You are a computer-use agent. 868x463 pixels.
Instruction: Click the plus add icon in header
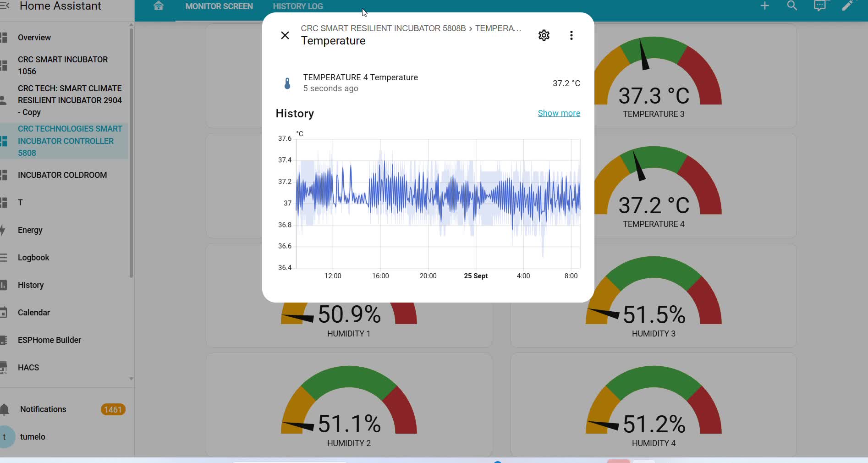coord(764,6)
